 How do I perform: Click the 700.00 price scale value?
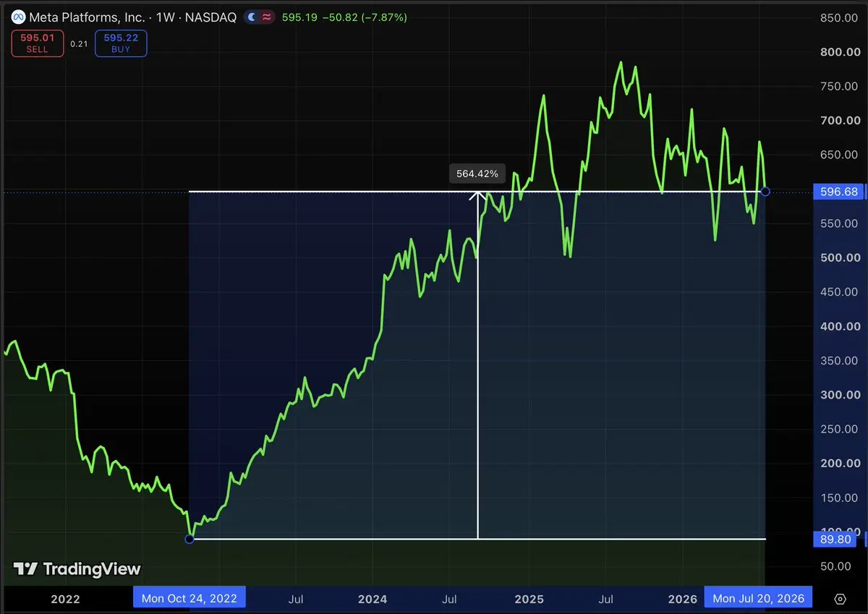(x=842, y=121)
